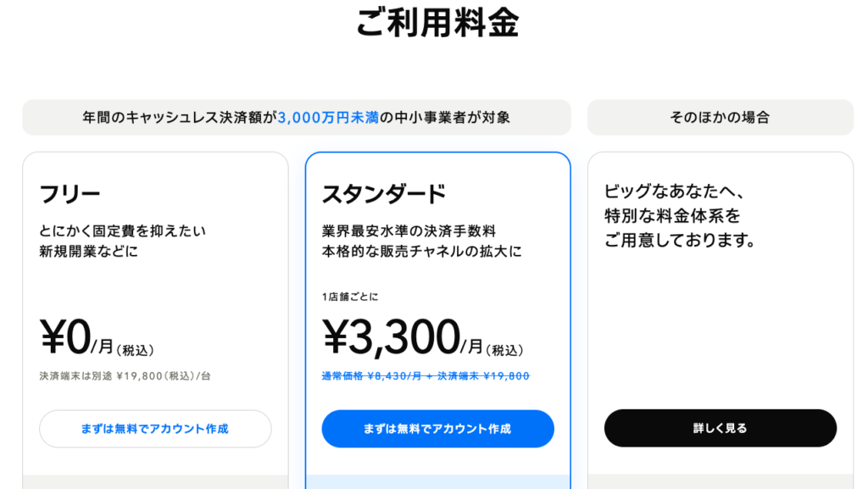Click the ¥0 price figure
Screen dimensions: 868x489
coord(65,337)
